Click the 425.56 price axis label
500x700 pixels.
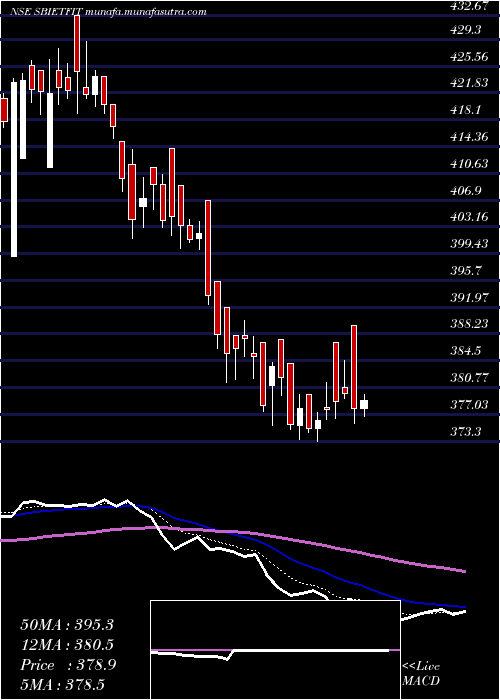coord(471,56)
